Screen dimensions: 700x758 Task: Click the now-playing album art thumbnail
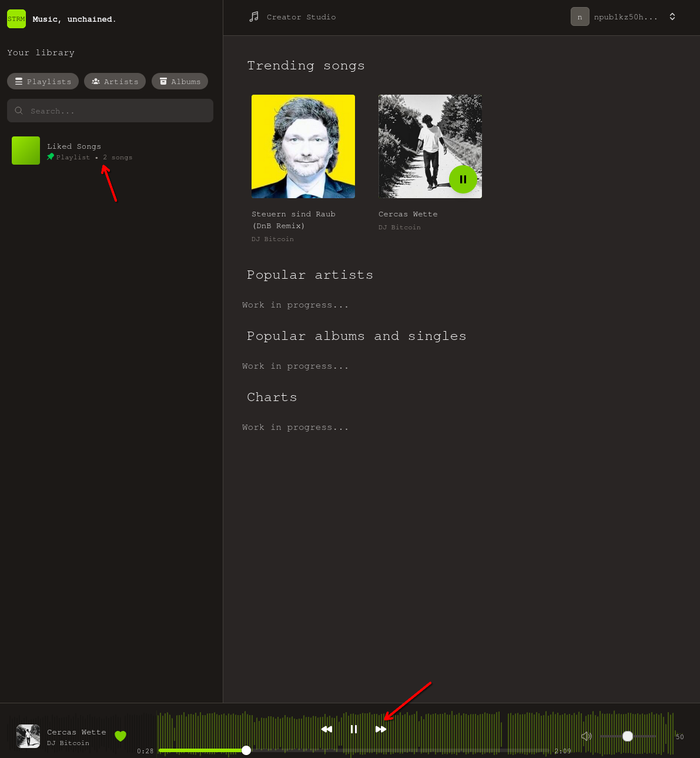point(28,736)
